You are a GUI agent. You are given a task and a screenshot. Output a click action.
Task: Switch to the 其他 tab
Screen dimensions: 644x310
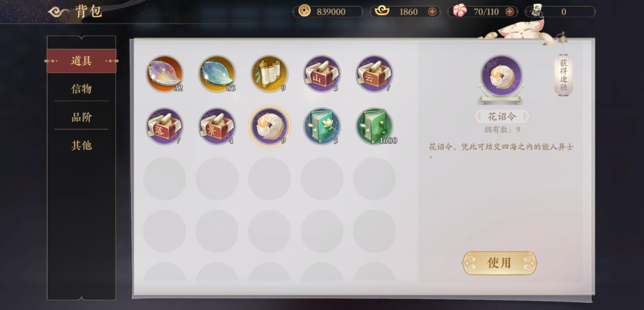pyautogui.click(x=82, y=146)
